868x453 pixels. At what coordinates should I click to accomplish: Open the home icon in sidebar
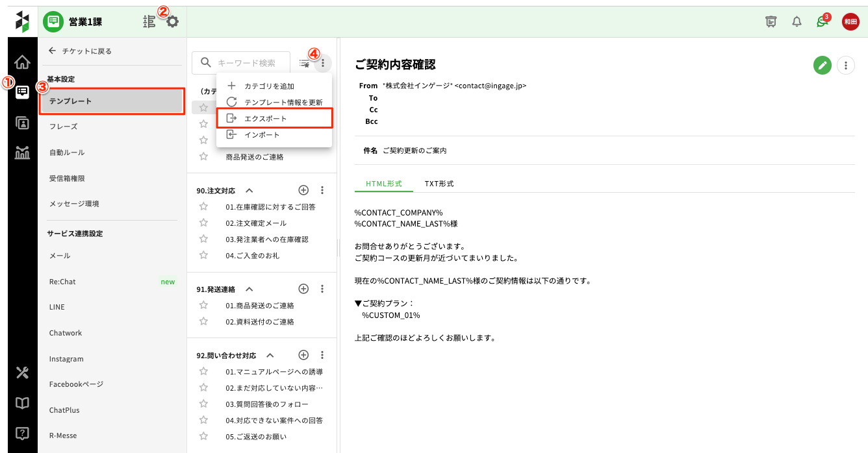click(x=22, y=62)
